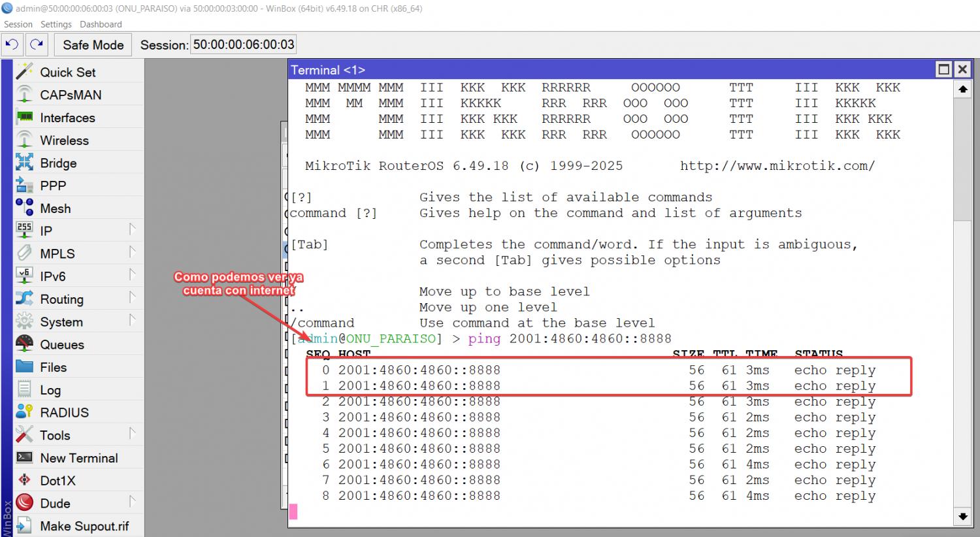Open the RADIUS sidebar icon
This screenshot has width=980, height=537.
tap(24, 412)
